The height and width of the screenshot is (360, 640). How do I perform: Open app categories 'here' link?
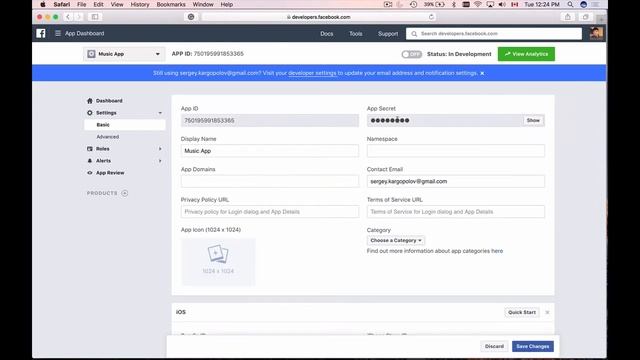(497, 251)
